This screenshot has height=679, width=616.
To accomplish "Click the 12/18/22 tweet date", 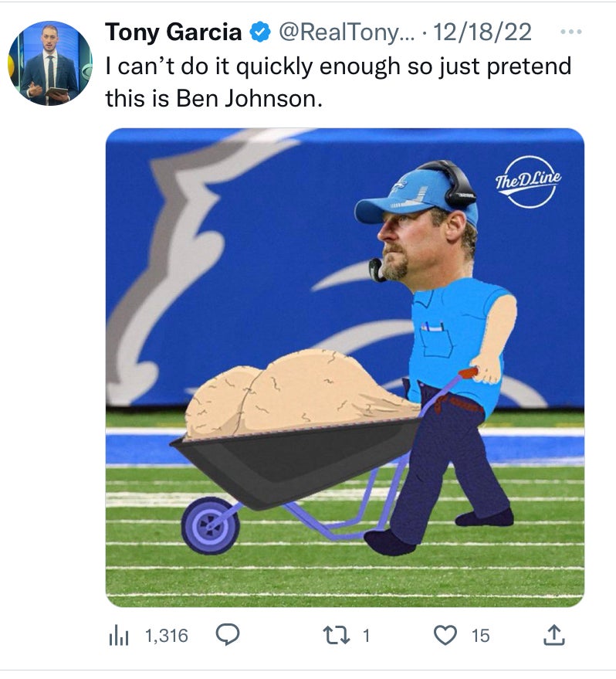I will click(483, 32).
